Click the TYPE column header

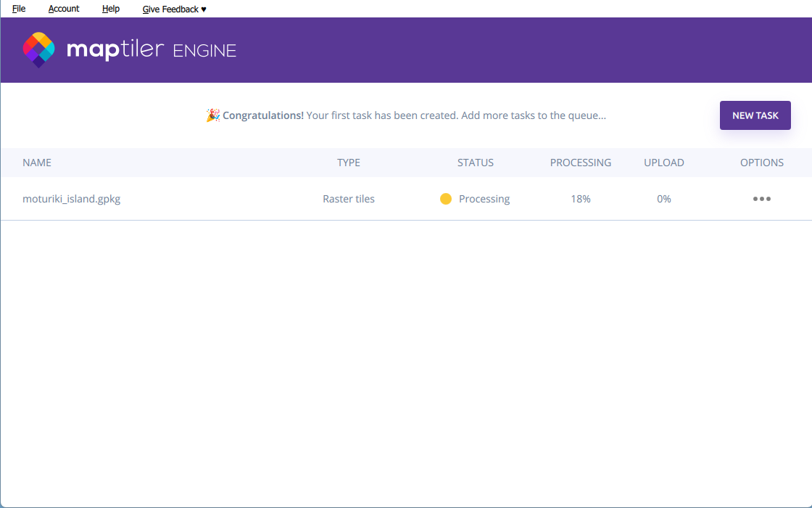point(349,163)
